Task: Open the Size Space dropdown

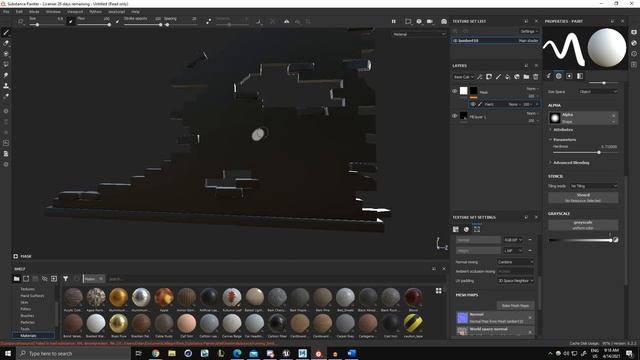Action: coord(598,92)
